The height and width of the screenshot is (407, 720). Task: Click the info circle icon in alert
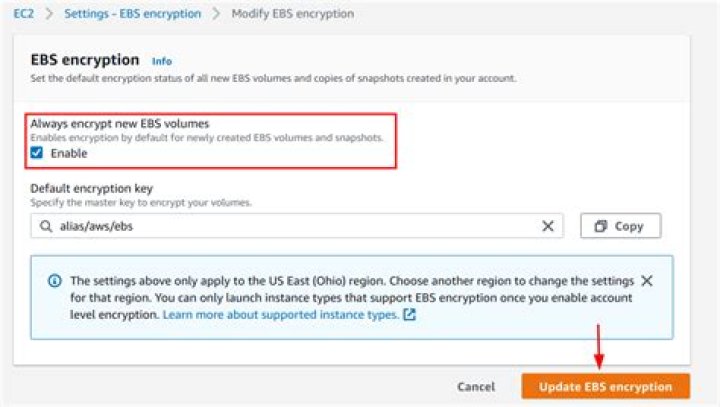[55, 281]
